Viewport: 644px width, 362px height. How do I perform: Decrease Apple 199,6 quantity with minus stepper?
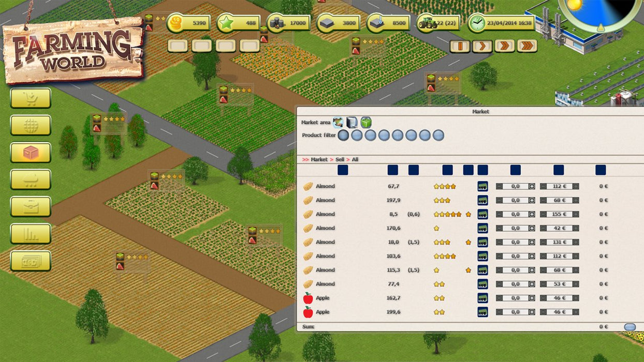[x=499, y=312]
